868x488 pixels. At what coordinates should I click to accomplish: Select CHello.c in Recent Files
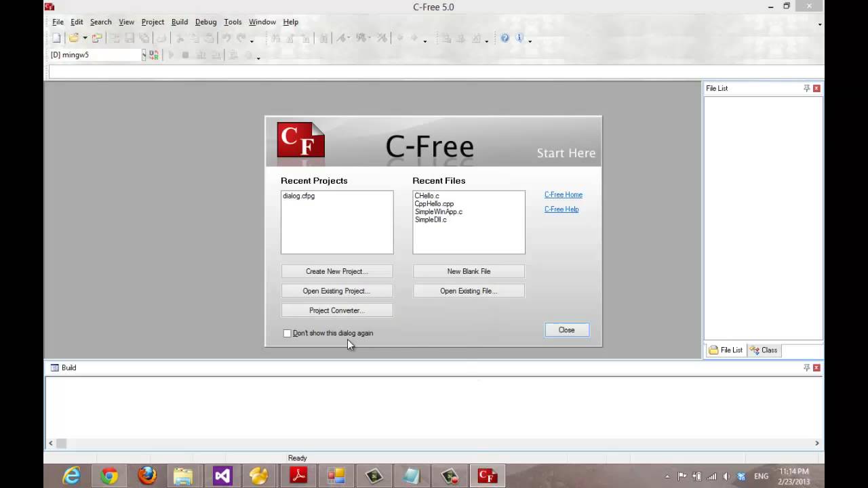coord(427,196)
